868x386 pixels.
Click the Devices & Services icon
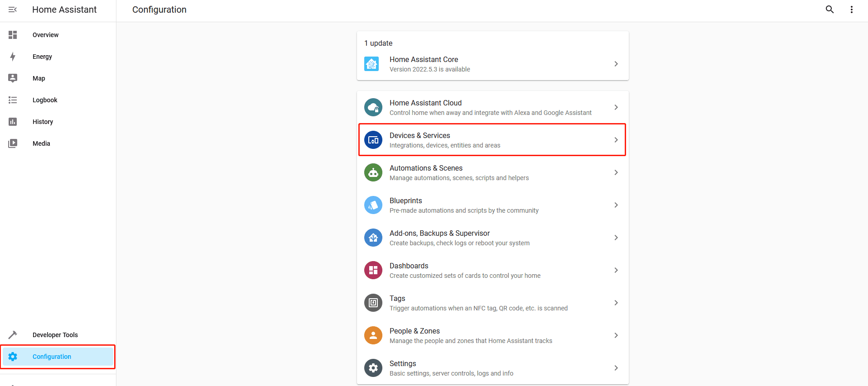coord(373,140)
